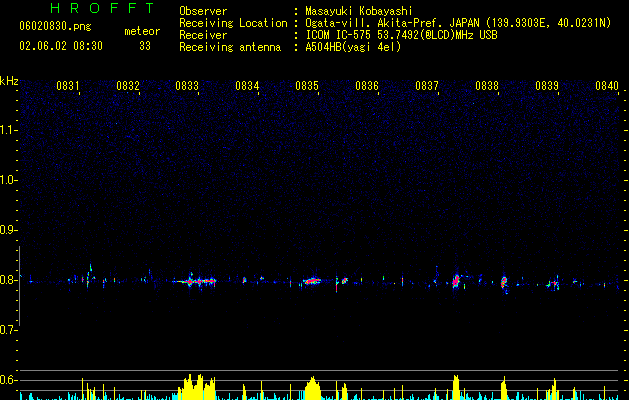Click the 0832 time marker
629x400 pixels.
pyautogui.click(x=128, y=86)
